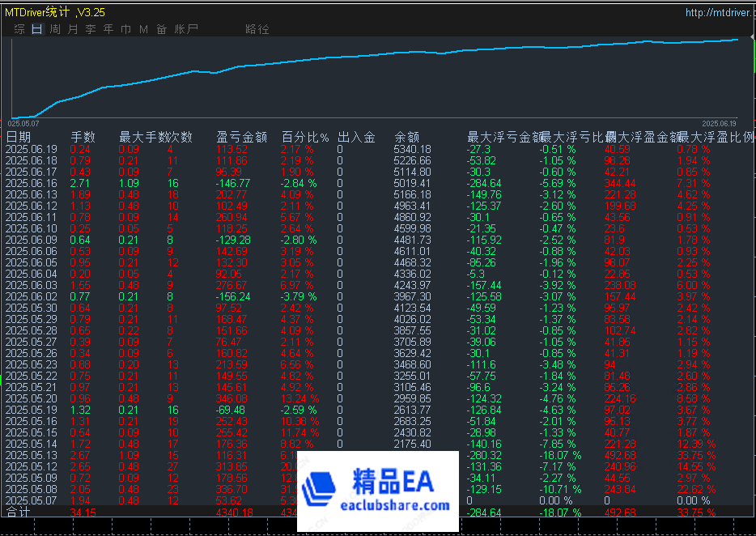Click the 次数 column header
Image resolution: width=756 pixels, height=536 pixels.
(x=180, y=138)
